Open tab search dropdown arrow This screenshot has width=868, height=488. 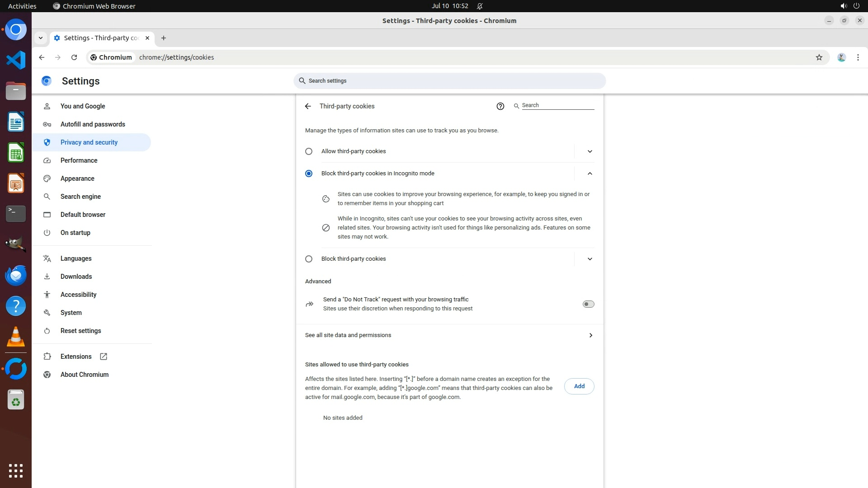(41, 38)
